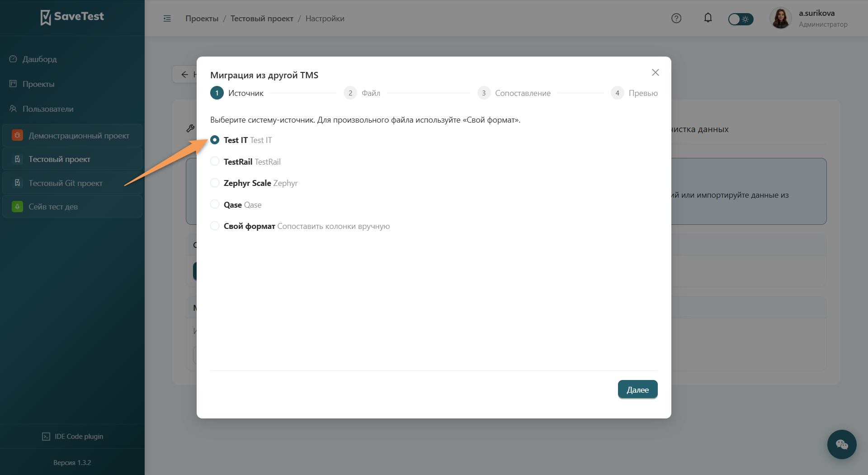Click the Демонстрационный проект orange icon
The height and width of the screenshot is (475, 868).
[17, 135]
